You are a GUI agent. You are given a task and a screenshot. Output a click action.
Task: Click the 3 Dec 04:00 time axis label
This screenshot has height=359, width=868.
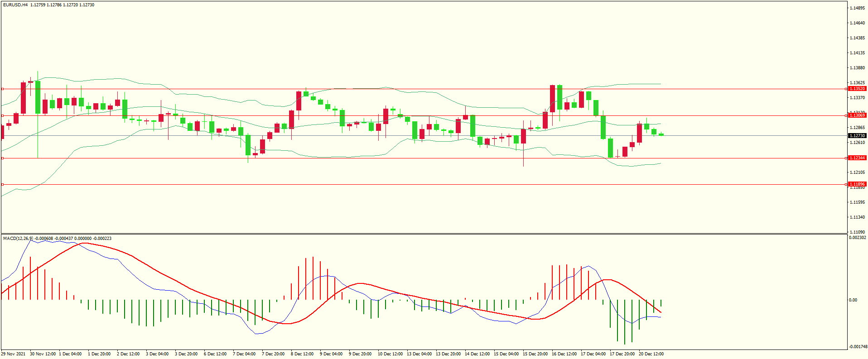[157, 354]
